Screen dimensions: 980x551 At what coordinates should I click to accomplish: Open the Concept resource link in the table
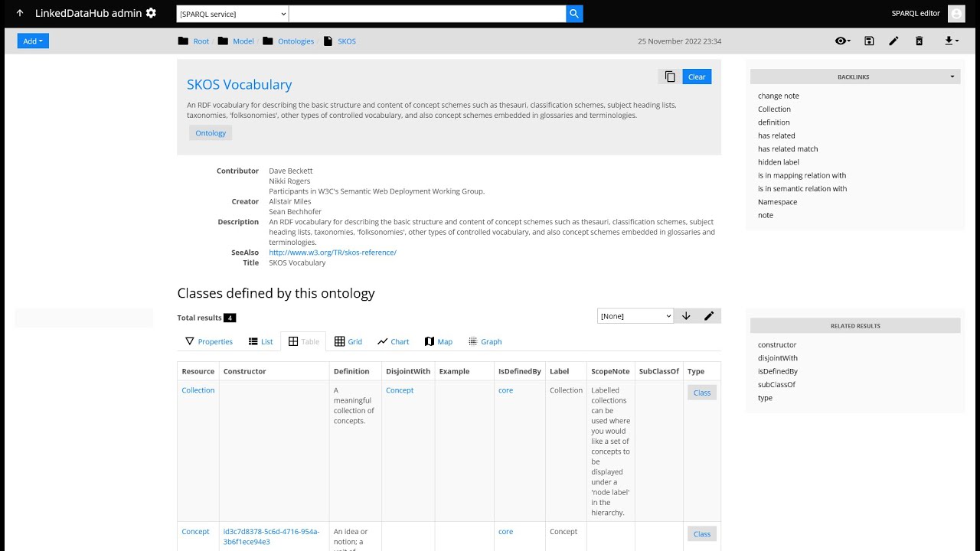[195, 532]
